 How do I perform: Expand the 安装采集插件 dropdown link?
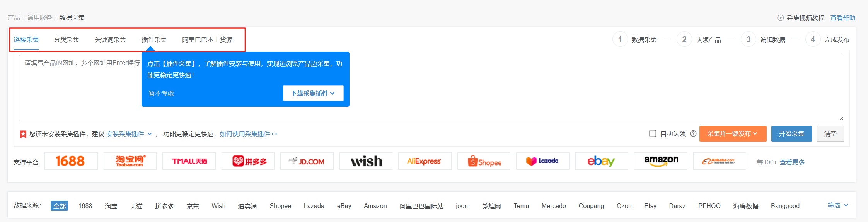(129, 134)
